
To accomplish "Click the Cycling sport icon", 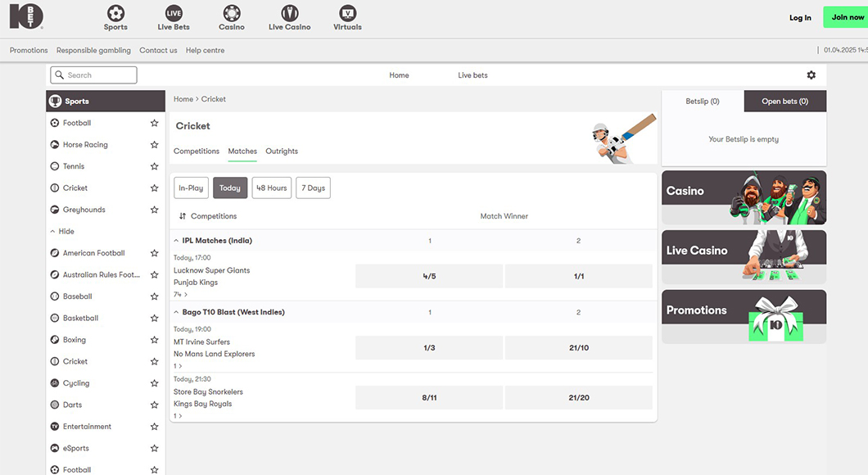I will tap(55, 383).
